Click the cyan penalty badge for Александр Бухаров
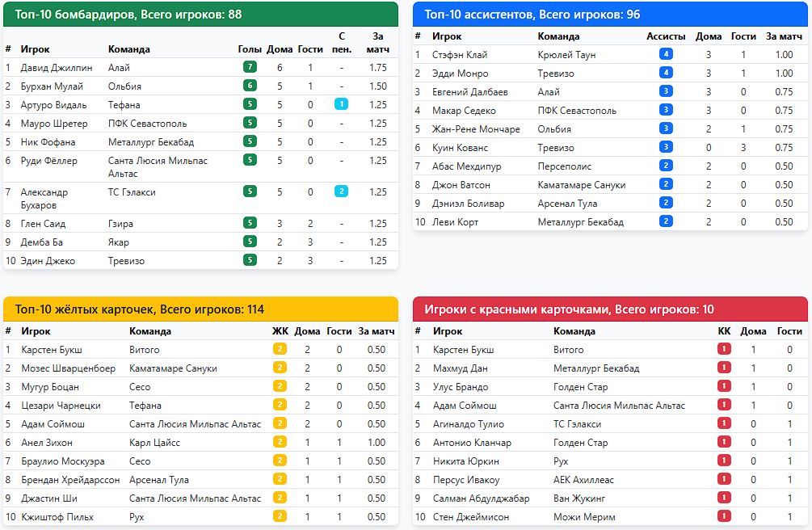Viewport: 812px width, 530px height. click(341, 191)
